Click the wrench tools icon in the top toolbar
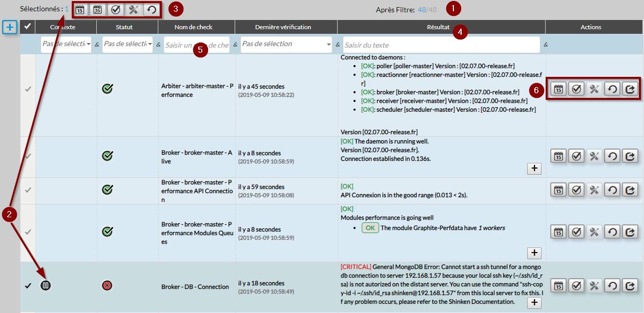 click(x=133, y=9)
